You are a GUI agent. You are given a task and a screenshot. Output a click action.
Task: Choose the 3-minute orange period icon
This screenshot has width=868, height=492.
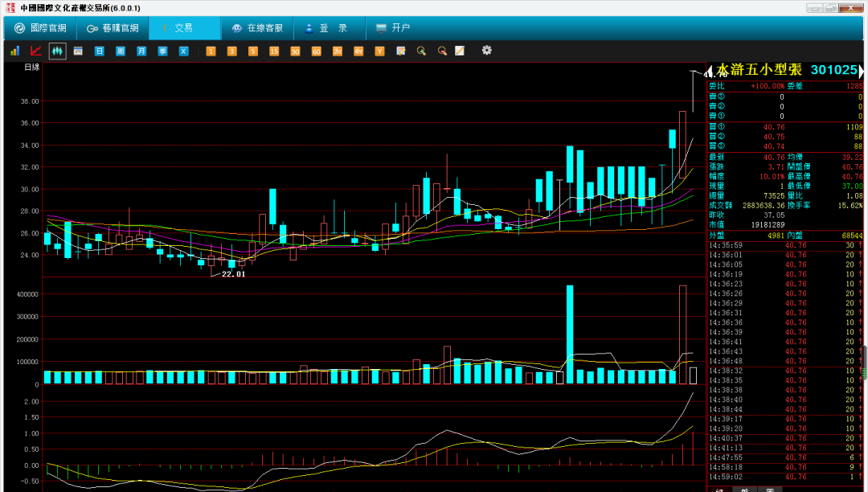232,51
